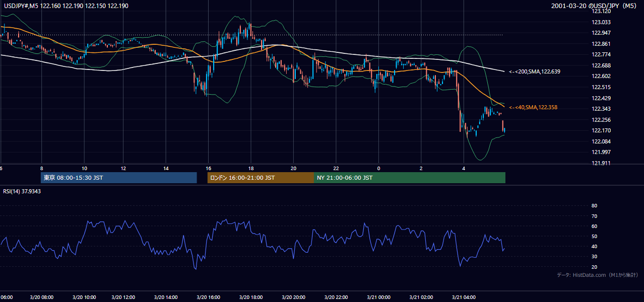Click the 3/20 08:00 time axis label
The width and height of the screenshot is (644, 302).
click(x=42, y=297)
